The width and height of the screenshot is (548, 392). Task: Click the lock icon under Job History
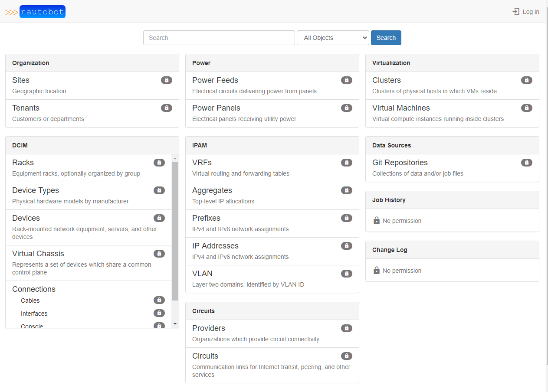[377, 221]
